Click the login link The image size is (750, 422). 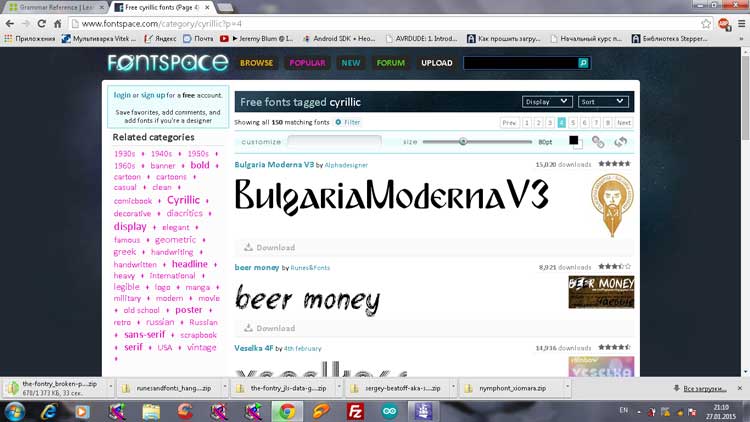pos(122,95)
